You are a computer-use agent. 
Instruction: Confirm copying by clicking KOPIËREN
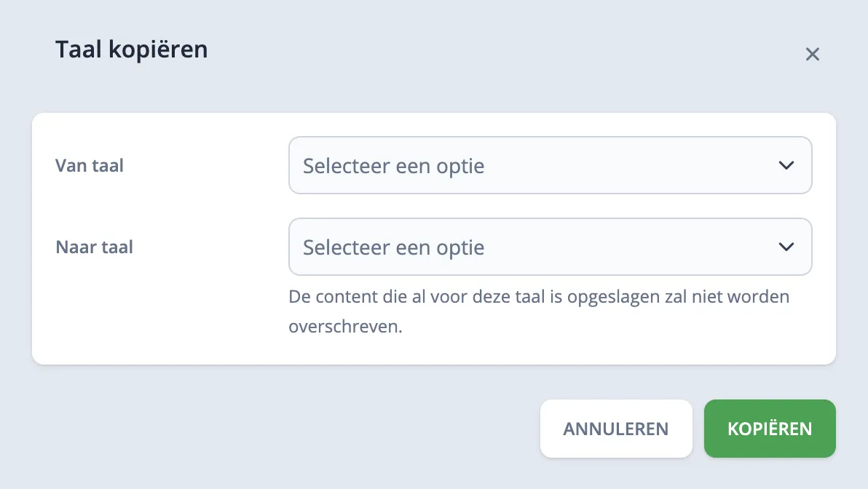tap(770, 429)
